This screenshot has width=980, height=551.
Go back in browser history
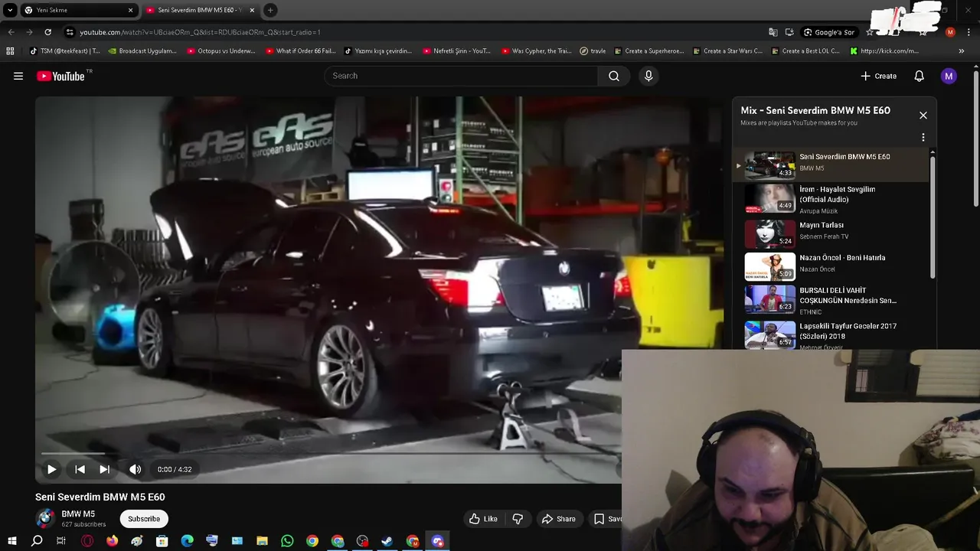point(11,32)
